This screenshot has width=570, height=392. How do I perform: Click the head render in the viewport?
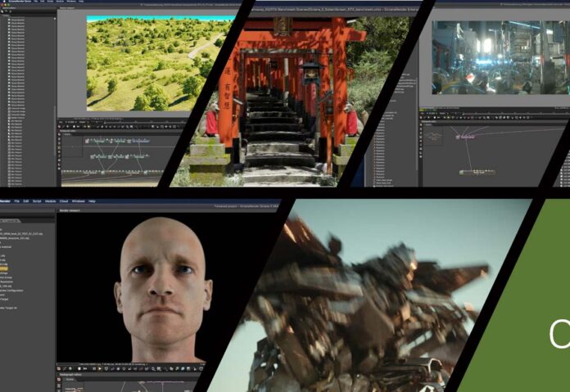click(x=163, y=289)
